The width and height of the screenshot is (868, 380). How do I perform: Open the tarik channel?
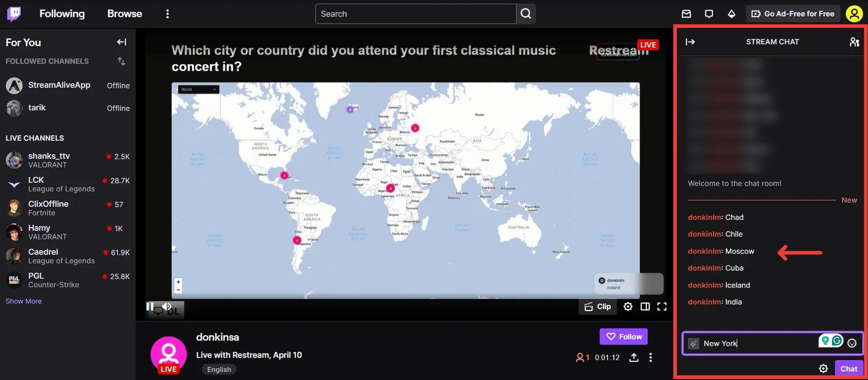[x=68, y=108]
